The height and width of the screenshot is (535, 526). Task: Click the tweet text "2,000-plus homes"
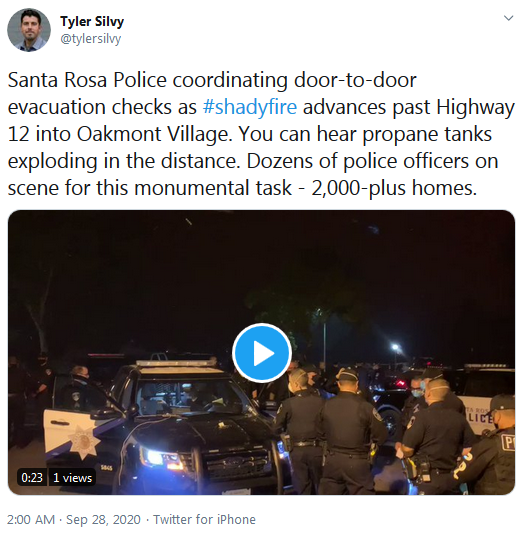click(x=394, y=188)
